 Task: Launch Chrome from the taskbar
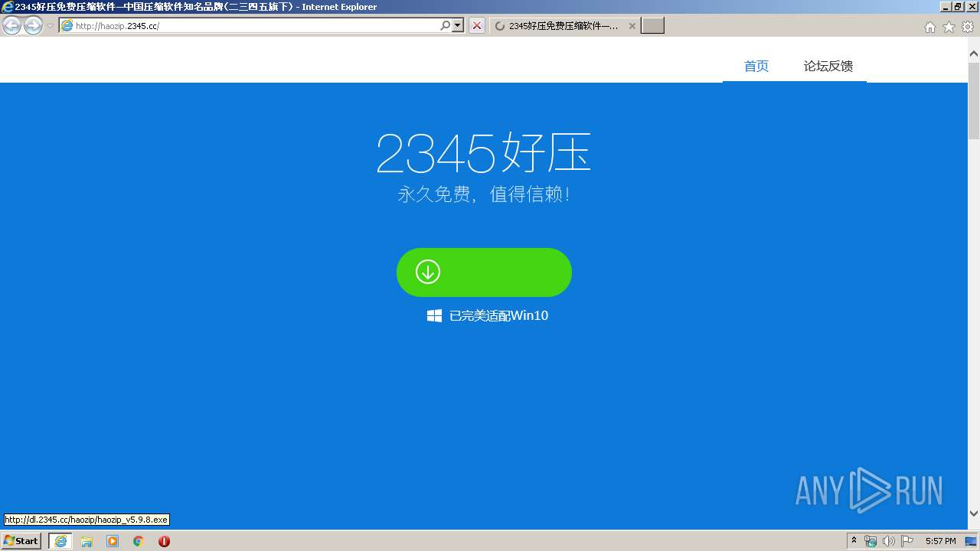[139, 541]
